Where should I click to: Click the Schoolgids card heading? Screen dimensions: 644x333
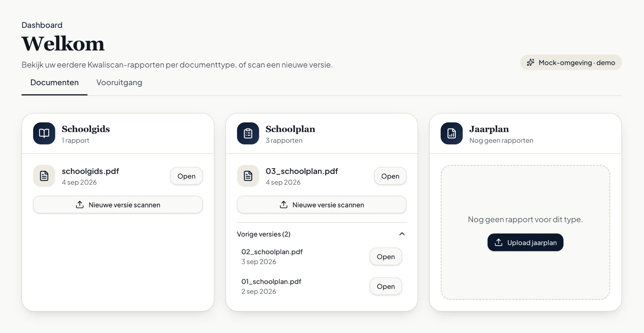86,129
